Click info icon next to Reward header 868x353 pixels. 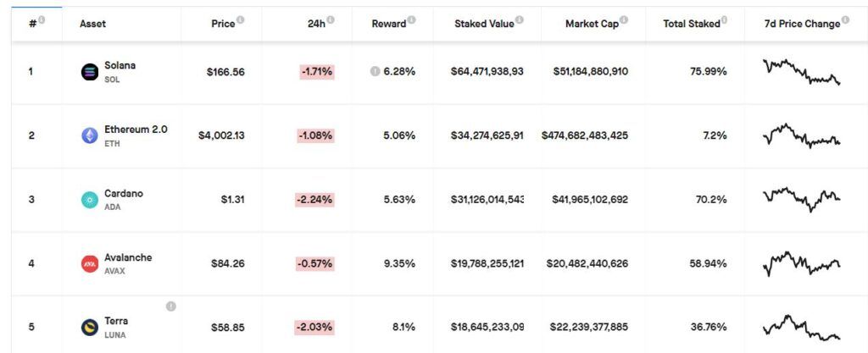[411, 19]
